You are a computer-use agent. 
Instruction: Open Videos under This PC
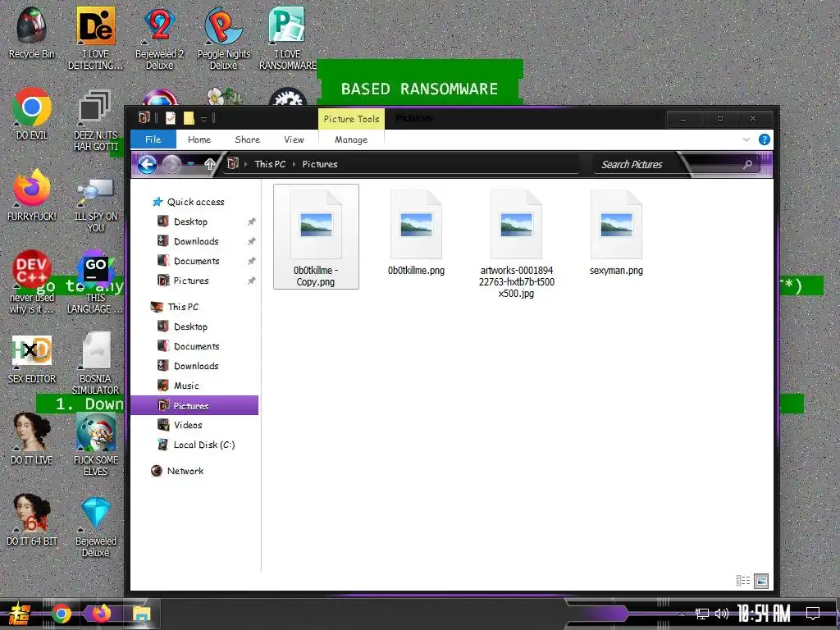(188, 425)
